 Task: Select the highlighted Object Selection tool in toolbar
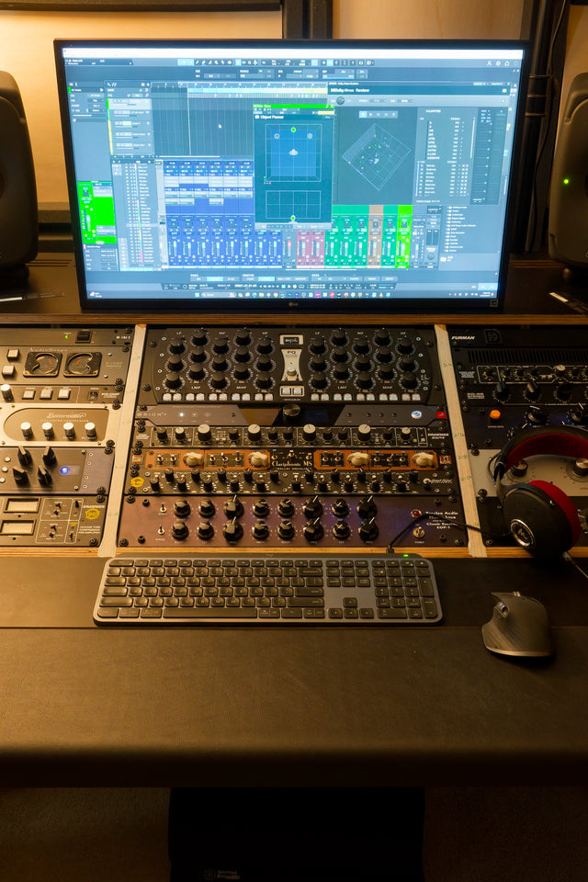coord(185,62)
